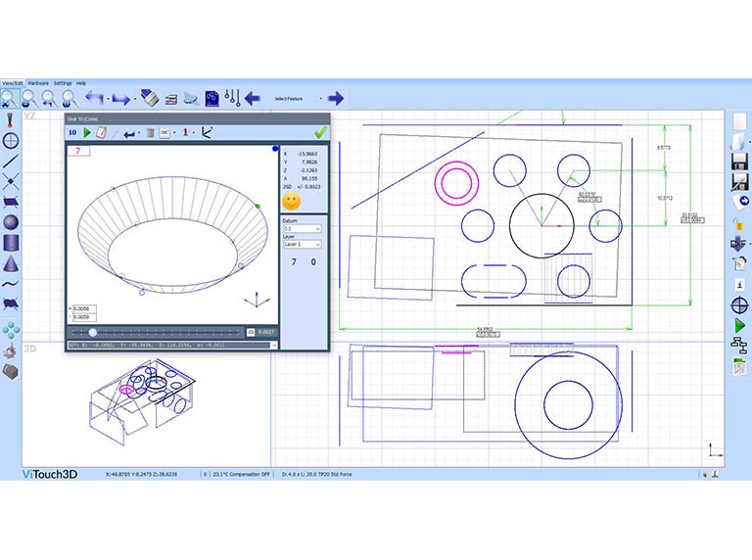Screen dimensions: 752x560
Task: Click the right-pointing blue arrow next to Select Feature
Action: click(x=336, y=98)
